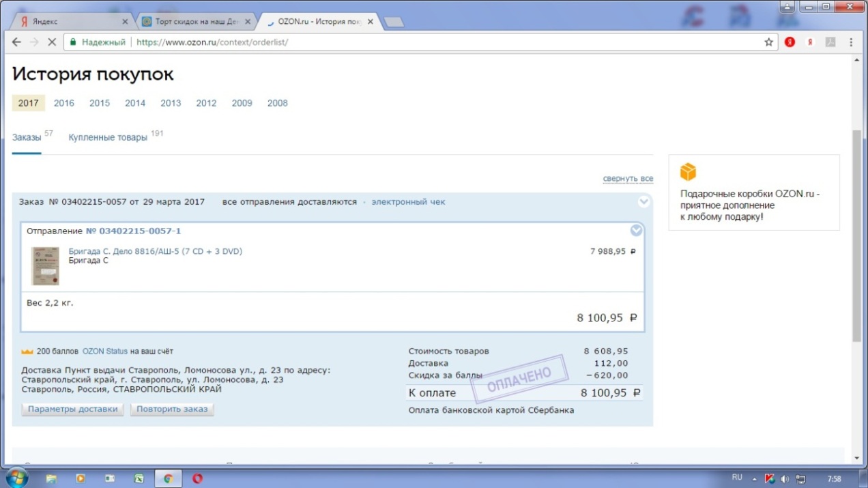868x488 pixels.
Task: Click the Скидка за баллы row label
Action: point(445,375)
